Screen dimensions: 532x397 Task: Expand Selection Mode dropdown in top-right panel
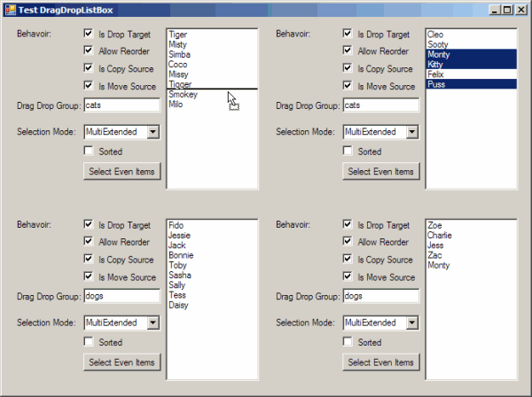coord(411,132)
